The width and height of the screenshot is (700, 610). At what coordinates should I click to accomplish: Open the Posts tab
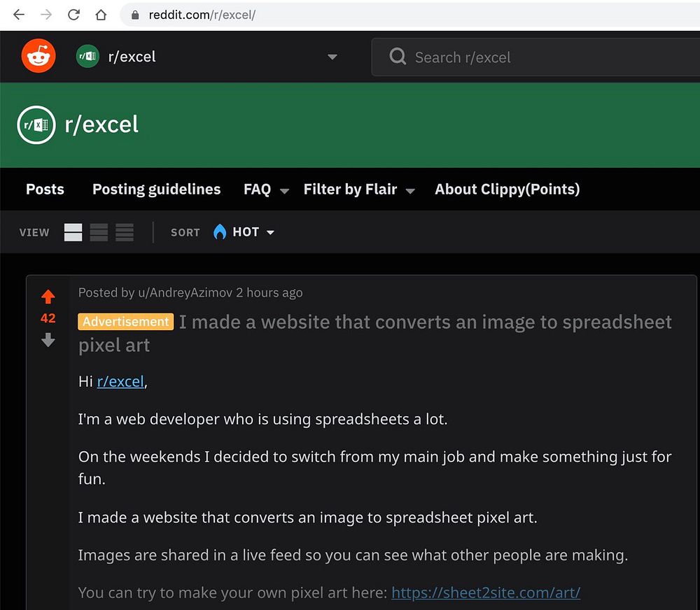click(x=45, y=189)
